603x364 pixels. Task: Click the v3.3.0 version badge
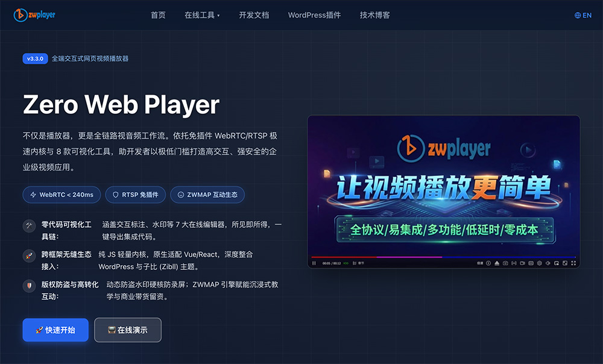35,59
